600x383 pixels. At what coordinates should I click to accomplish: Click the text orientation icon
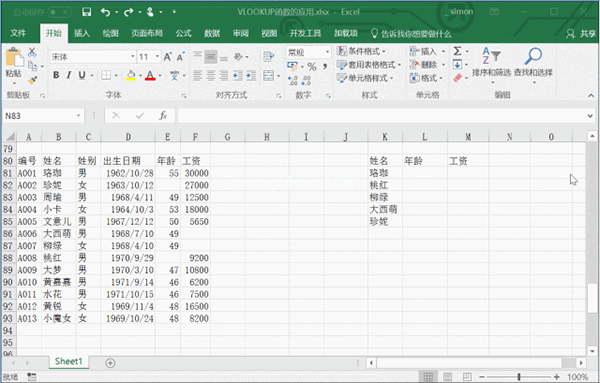238,57
